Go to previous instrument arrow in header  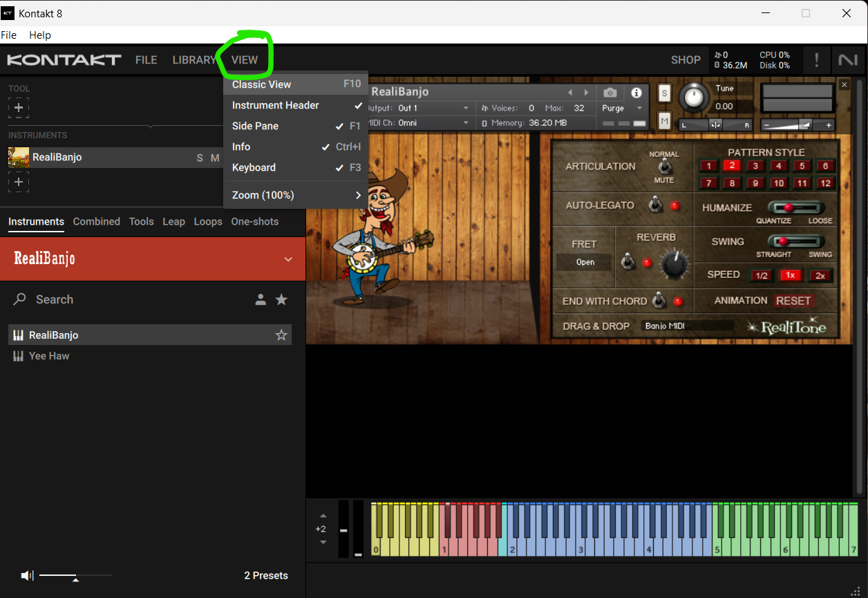[571, 93]
